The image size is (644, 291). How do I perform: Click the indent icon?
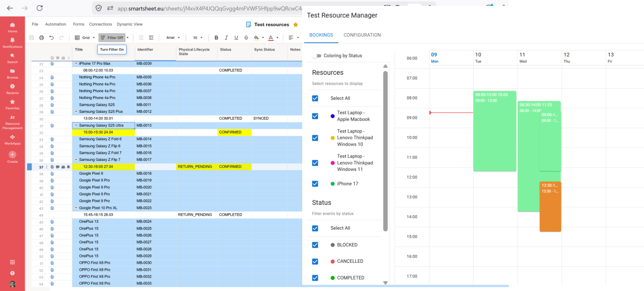(x=151, y=38)
